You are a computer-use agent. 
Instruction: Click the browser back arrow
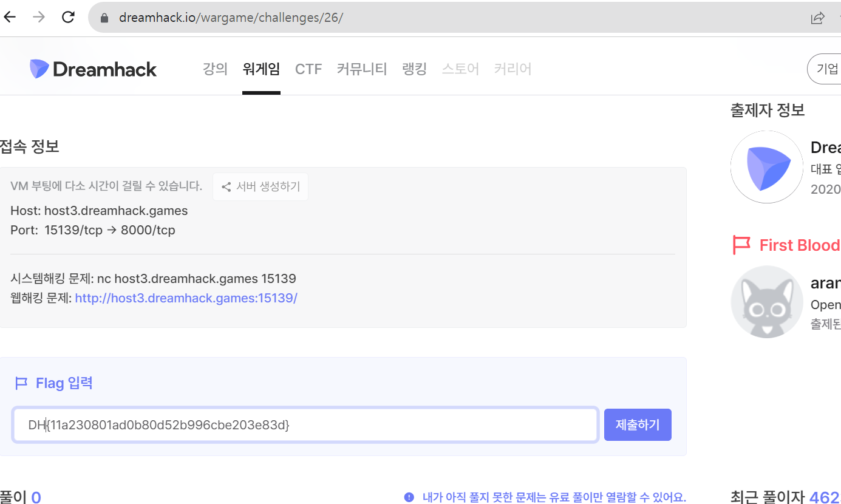(x=10, y=17)
